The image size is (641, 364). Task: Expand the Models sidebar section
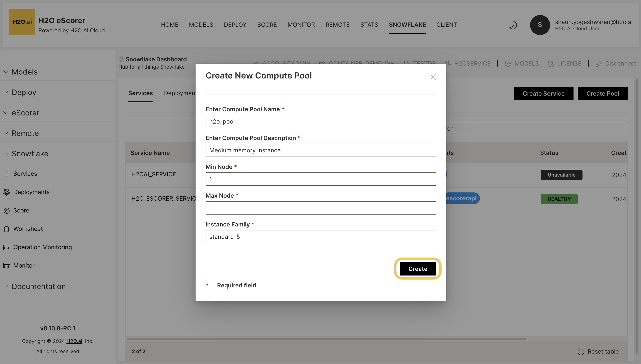24,72
